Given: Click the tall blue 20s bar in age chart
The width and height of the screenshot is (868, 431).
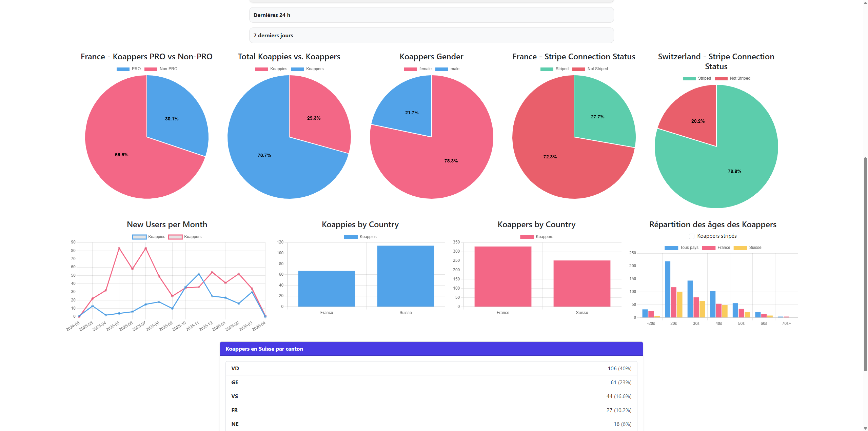Looking at the screenshot, I should click(668, 289).
